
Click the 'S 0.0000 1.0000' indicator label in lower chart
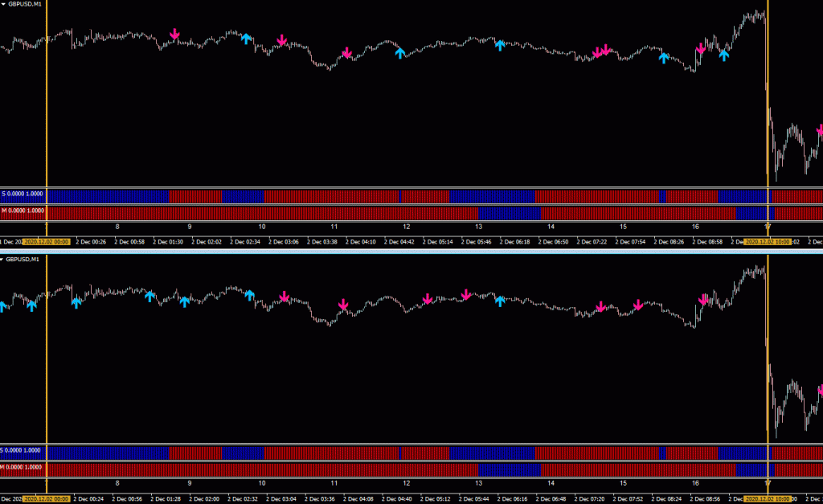[x=20, y=450]
